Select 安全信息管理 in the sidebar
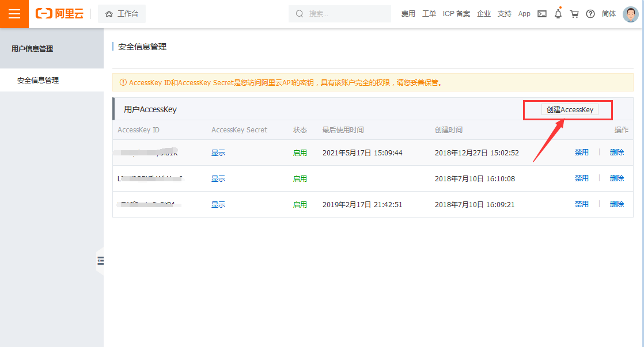 point(38,81)
